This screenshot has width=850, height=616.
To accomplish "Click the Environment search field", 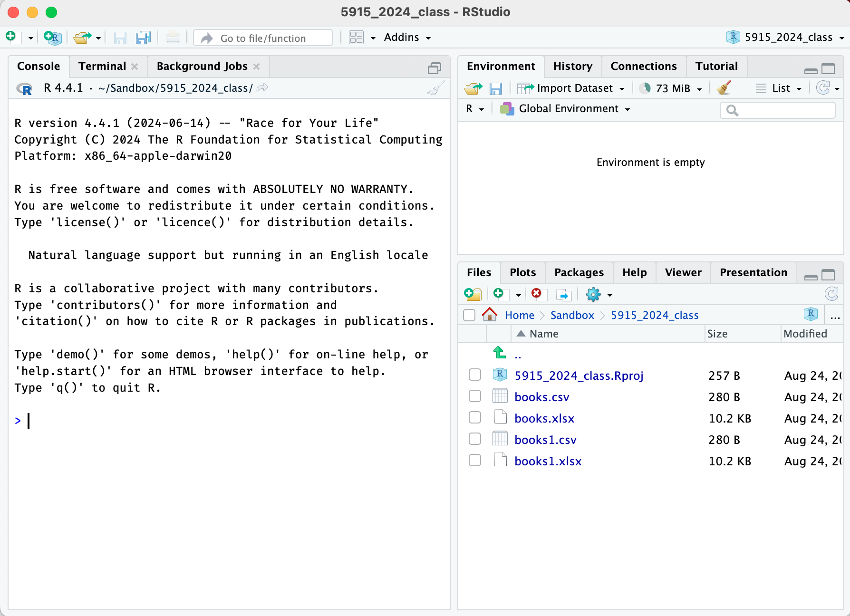I will tap(778, 110).
